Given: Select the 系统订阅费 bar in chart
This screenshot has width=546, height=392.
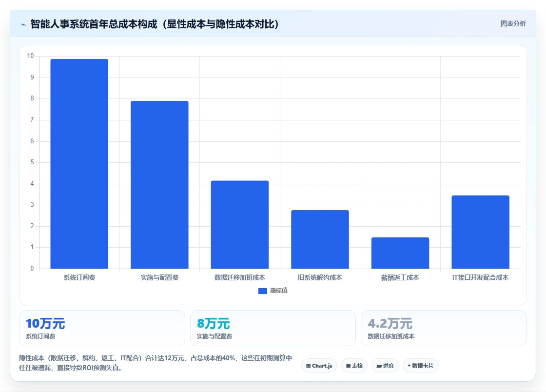Looking at the screenshot, I should coord(79,164).
